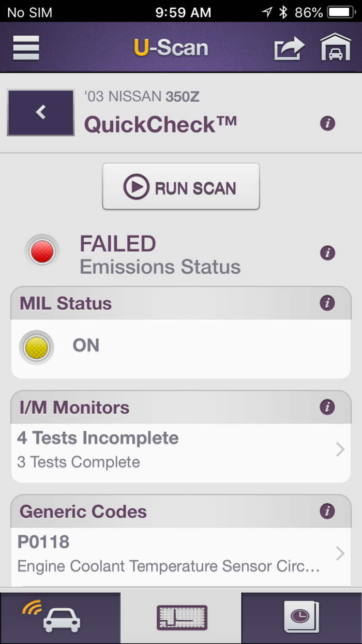Image resolution: width=362 pixels, height=644 pixels.
Task: Tap the I/M Monitors info icon
Action: click(x=327, y=407)
